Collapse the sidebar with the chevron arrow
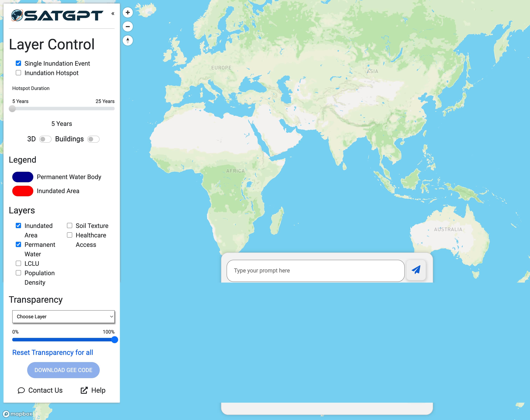The height and width of the screenshot is (420, 530). (x=113, y=13)
